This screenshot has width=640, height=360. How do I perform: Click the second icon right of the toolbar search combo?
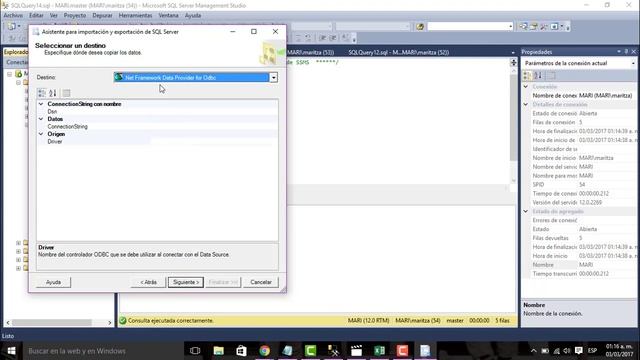pyautogui.click(x=533, y=27)
